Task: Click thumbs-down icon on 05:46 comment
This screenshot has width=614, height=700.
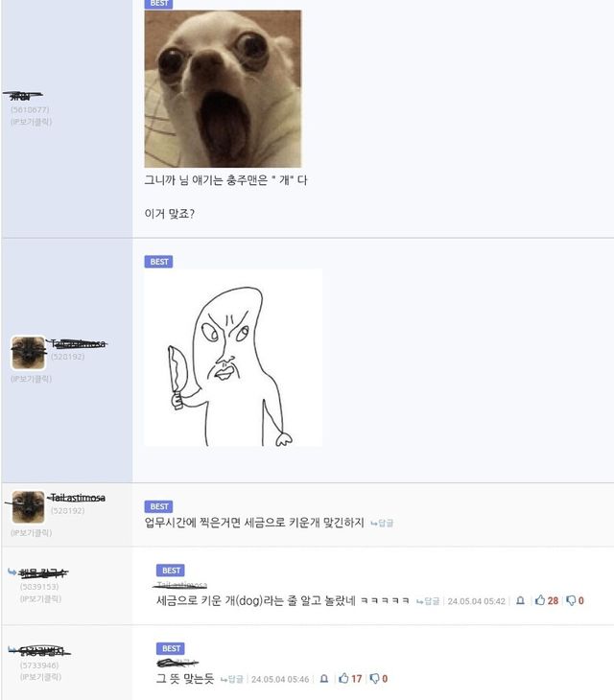Action: tap(375, 679)
